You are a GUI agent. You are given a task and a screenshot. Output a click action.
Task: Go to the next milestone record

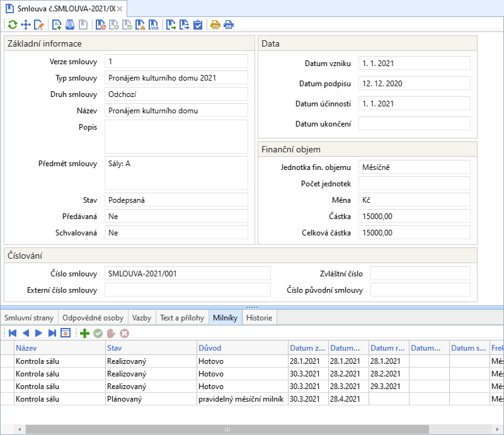[38, 333]
